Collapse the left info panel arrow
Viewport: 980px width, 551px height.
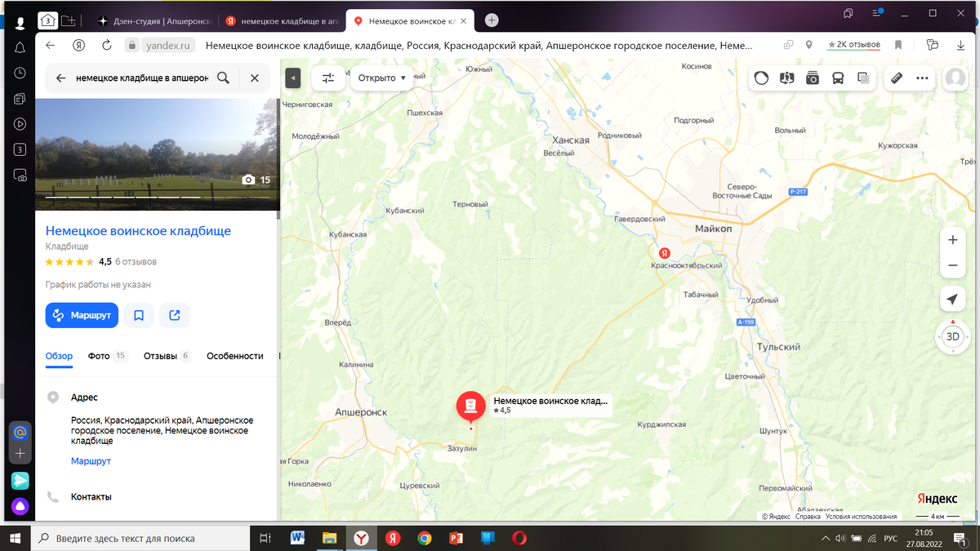click(293, 78)
